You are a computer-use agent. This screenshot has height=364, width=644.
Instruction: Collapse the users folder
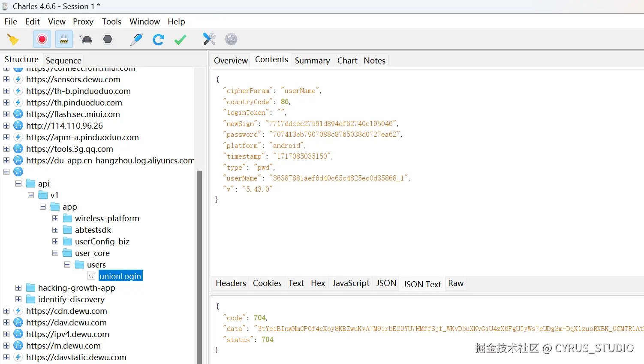pos(67,265)
